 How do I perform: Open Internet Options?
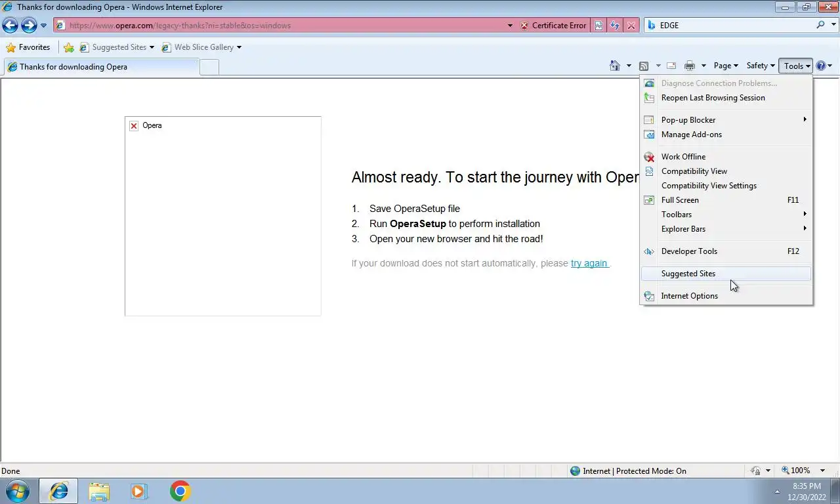(x=726, y=296)
